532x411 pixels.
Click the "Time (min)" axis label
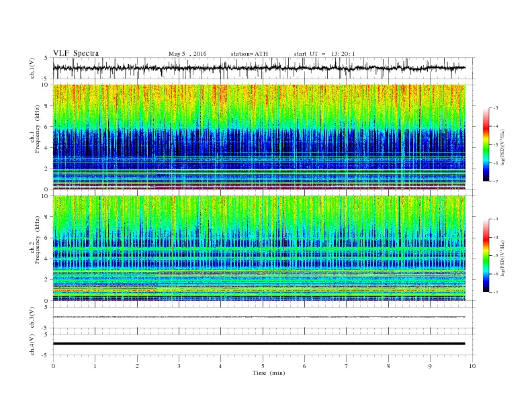point(269,373)
